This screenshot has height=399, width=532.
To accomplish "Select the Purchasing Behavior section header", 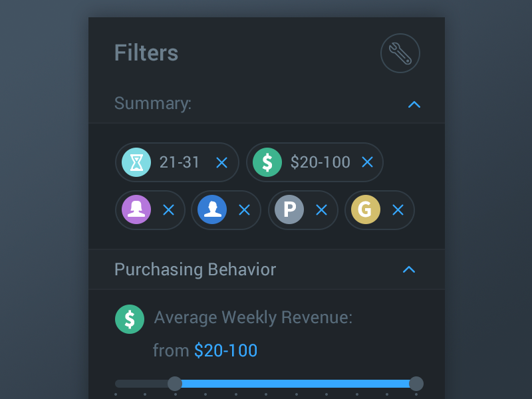I will tap(195, 269).
